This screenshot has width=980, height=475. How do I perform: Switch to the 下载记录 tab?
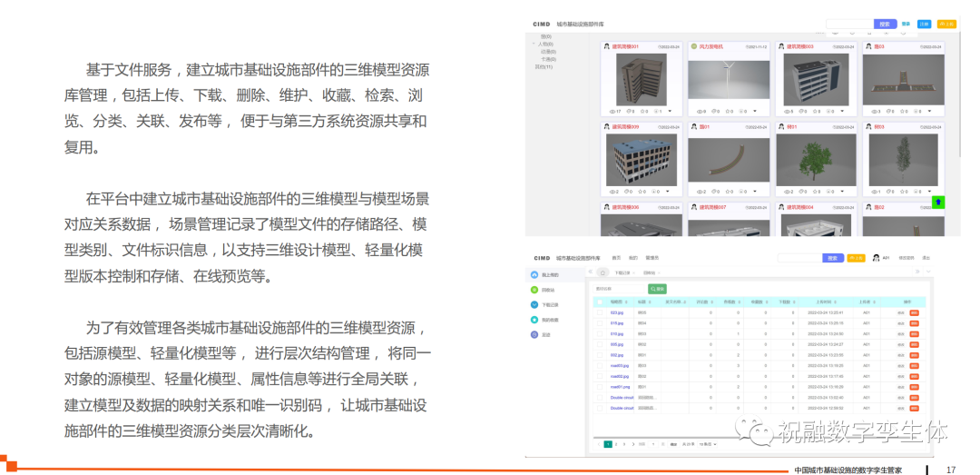click(x=622, y=272)
